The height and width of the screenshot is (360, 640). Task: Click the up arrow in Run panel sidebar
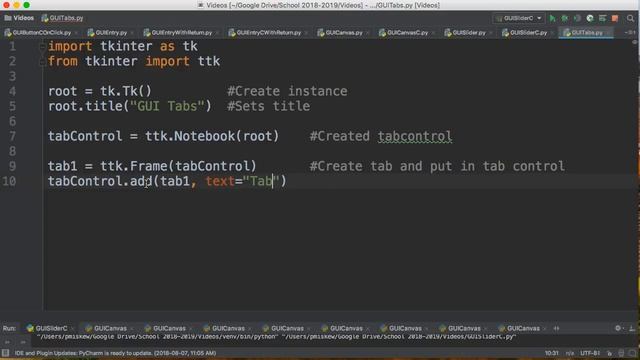pos(7,342)
